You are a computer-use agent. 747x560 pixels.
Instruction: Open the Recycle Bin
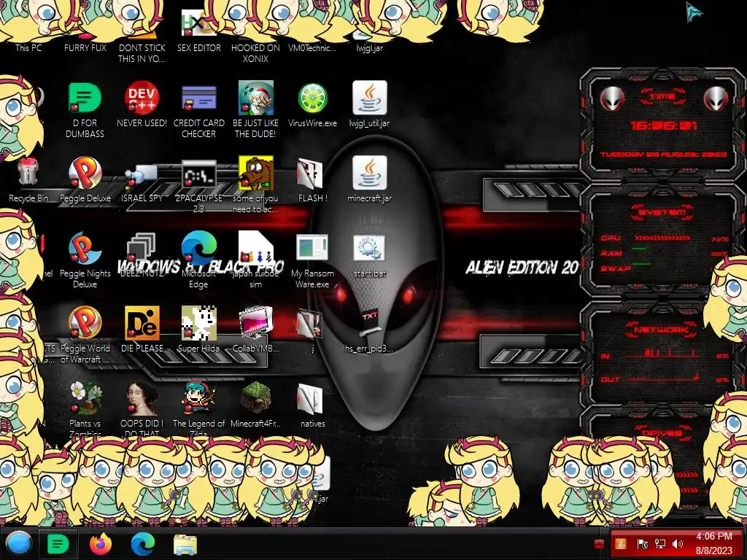coord(28,171)
